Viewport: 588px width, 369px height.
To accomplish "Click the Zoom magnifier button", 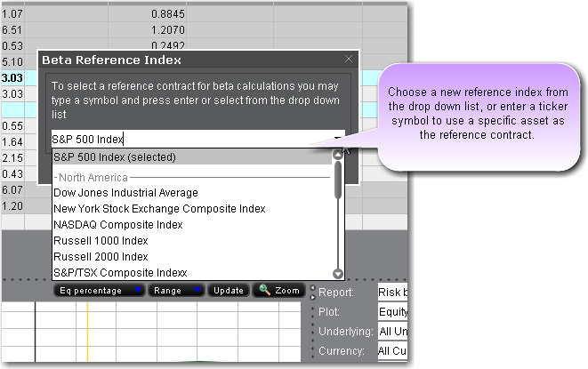I will pos(278,290).
